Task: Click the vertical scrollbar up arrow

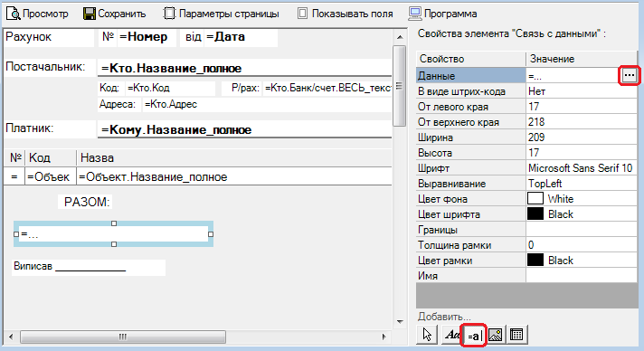Action: pos(400,37)
